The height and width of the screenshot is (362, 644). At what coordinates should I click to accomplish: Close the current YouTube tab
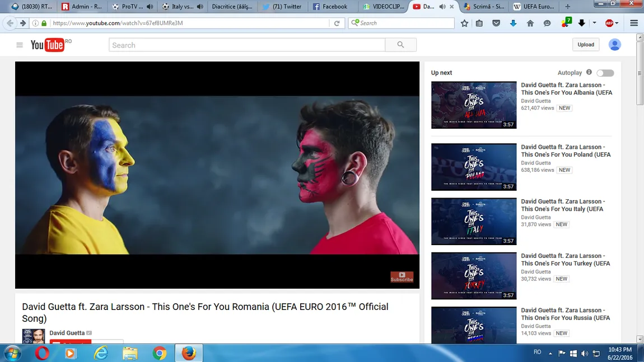pos(452,7)
